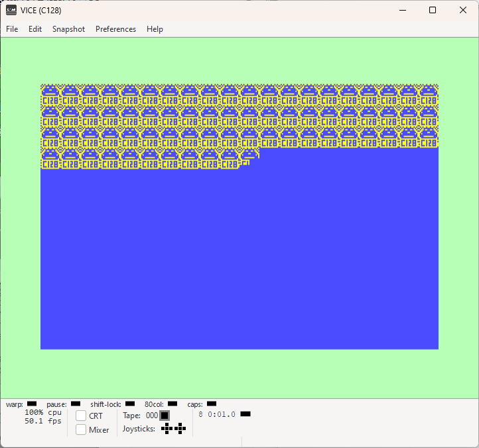The width and height of the screenshot is (479, 448).
Task: Click the caps LED indicator
Action: (212, 404)
